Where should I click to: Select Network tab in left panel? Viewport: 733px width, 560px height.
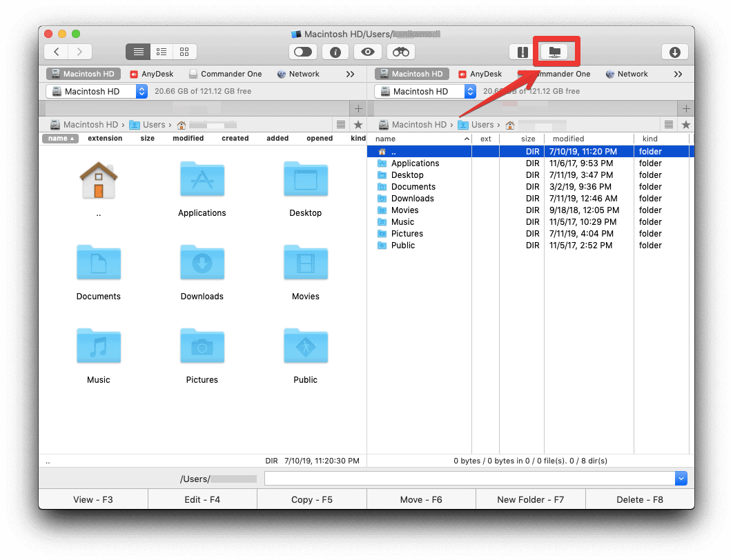pyautogui.click(x=299, y=74)
